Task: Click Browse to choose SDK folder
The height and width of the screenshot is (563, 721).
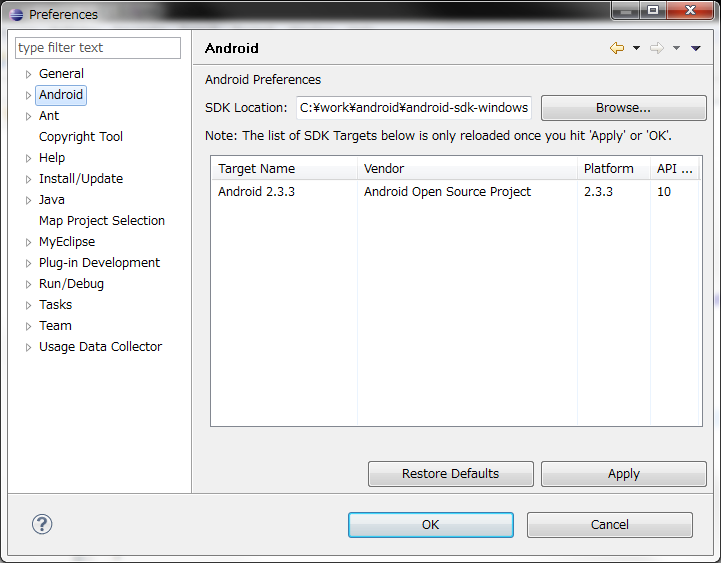Action: (624, 108)
